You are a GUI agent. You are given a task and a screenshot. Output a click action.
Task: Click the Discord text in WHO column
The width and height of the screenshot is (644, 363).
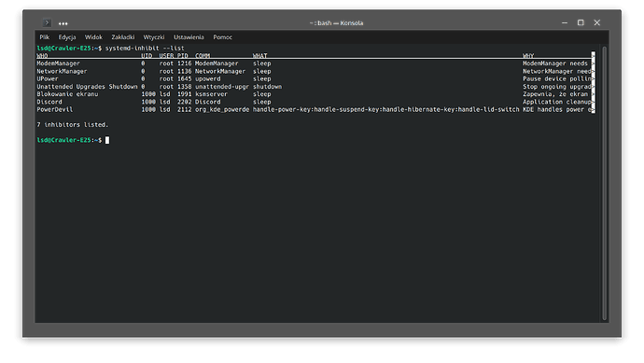(x=49, y=102)
